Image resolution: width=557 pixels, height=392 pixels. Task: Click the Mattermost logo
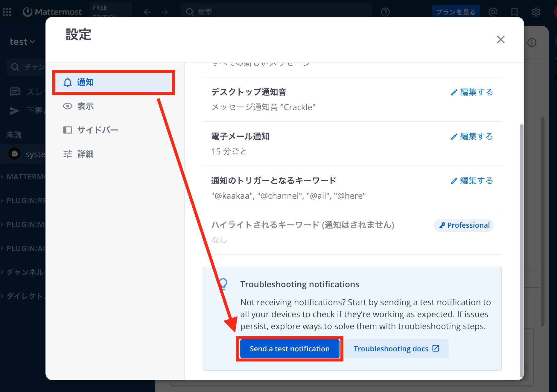coord(52,12)
